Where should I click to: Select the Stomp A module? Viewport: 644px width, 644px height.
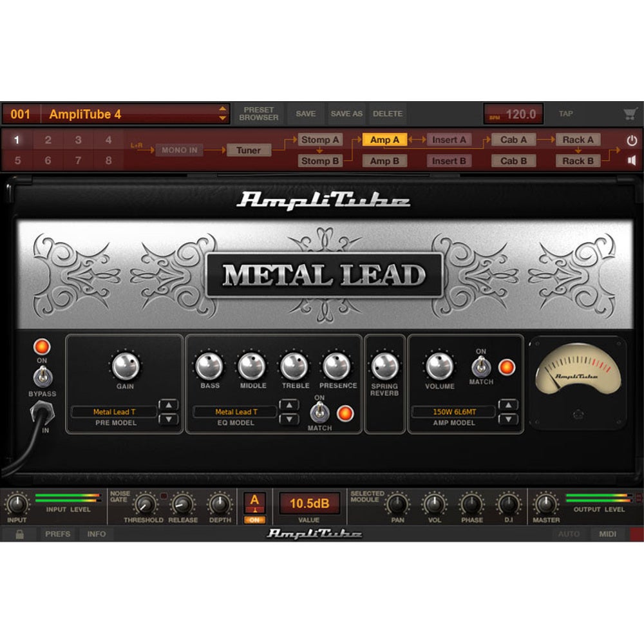tap(320, 140)
